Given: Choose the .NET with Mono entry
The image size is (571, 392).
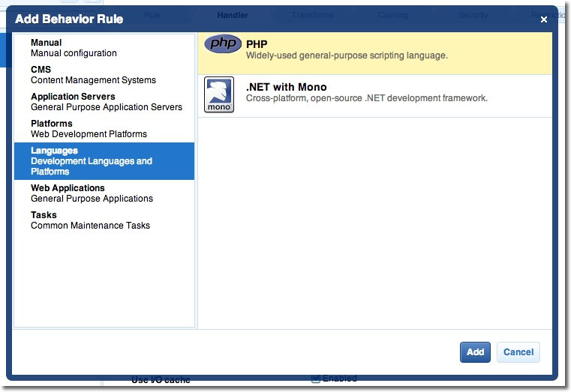Looking at the screenshot, I should coord(375,93).
